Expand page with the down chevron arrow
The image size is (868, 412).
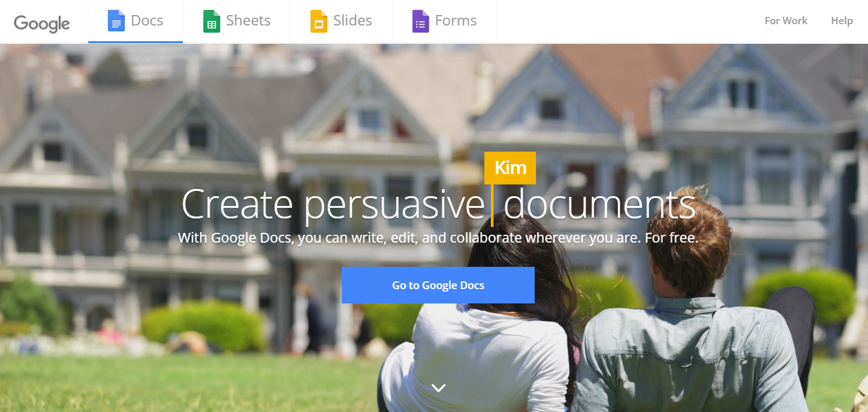439,388
